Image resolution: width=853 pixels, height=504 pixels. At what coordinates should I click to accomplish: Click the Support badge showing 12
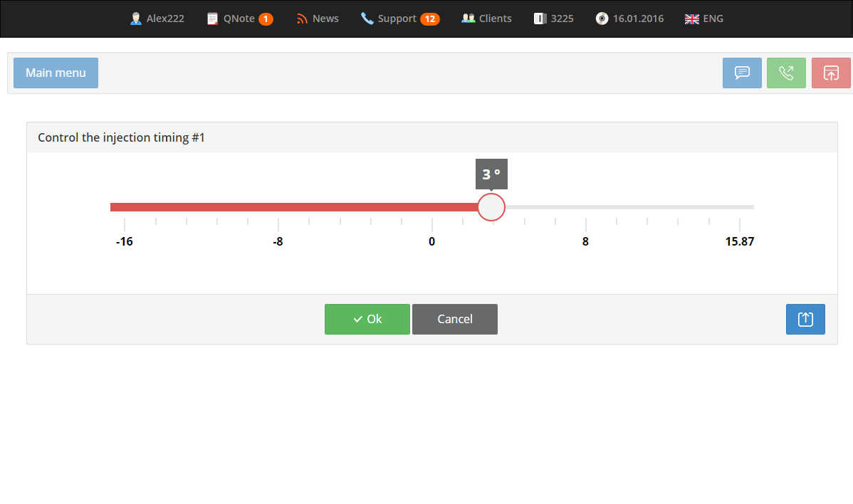(429, 19)
